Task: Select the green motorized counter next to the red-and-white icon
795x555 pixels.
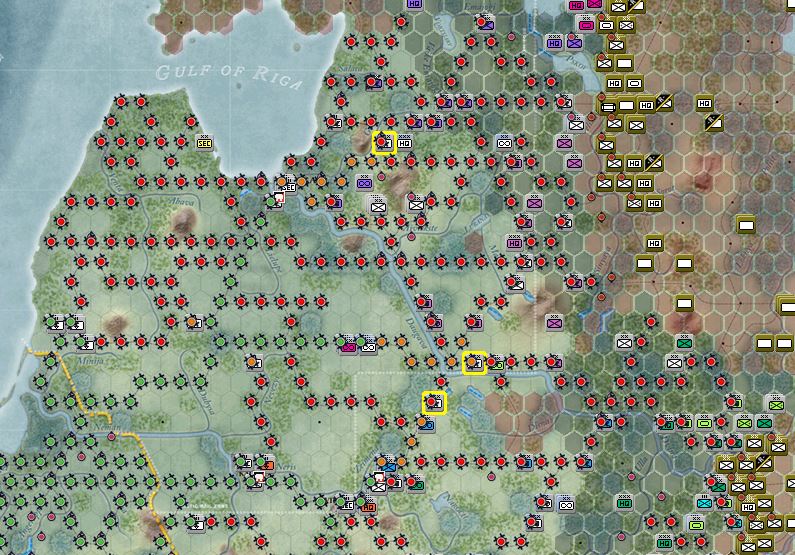Action: point(416,484)
